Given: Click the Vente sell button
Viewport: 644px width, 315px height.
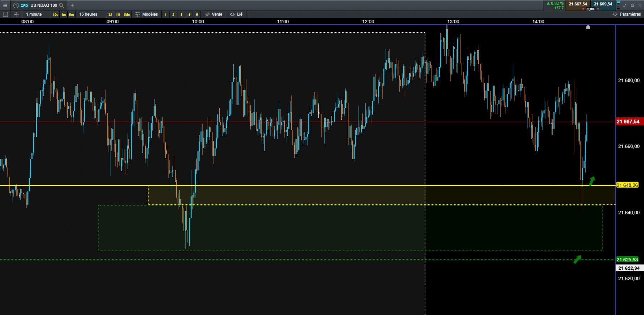Looking at the screenshot, I should [x=214, y=14].
